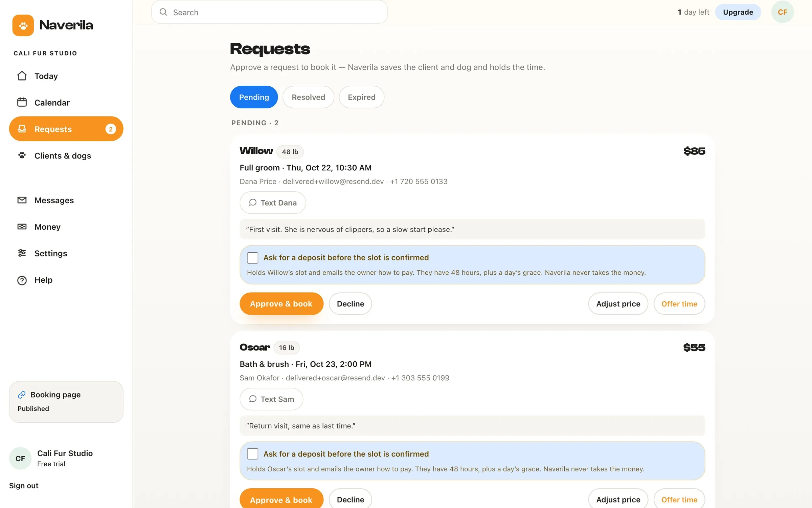812x508 pixels.
Task: Click the Naverila paw logo icon
Action: 23,25
